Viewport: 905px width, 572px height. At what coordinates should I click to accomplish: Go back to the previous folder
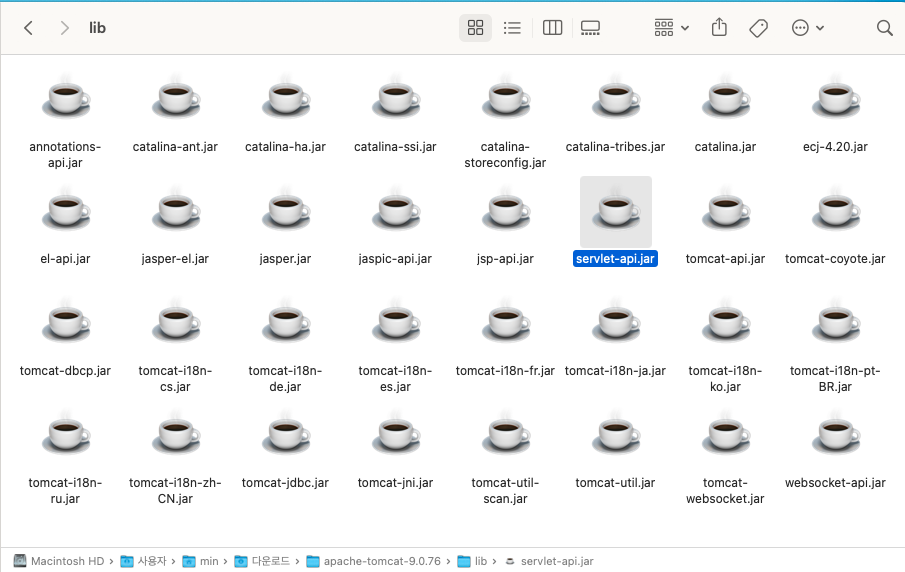pyautogui.click(x=28, y=28)
